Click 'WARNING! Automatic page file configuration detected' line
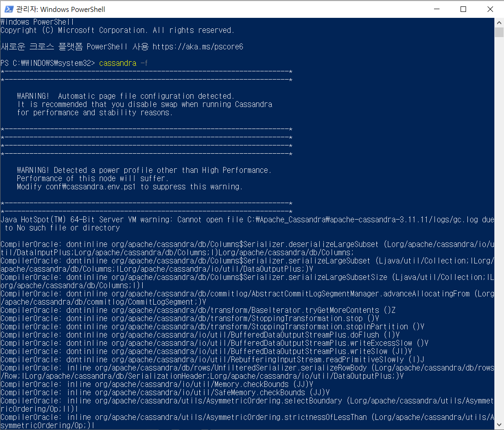This screenshot has width=504, height=430. coord(125,96)
